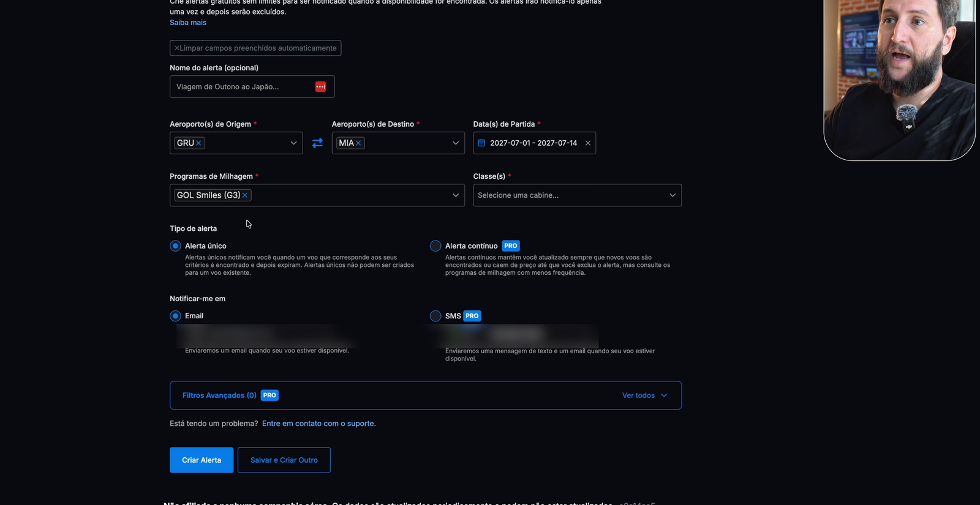This screenshot has width=980, height=505.
Task: Remove the MIA airport tag
Action: pos(358,143)
